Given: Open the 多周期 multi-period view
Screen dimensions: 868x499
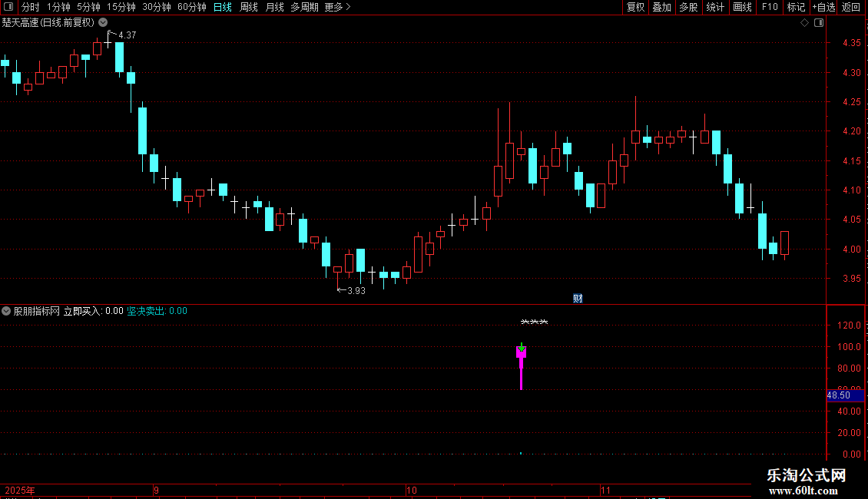Looking at the screenshot, I should click(304, 7).
